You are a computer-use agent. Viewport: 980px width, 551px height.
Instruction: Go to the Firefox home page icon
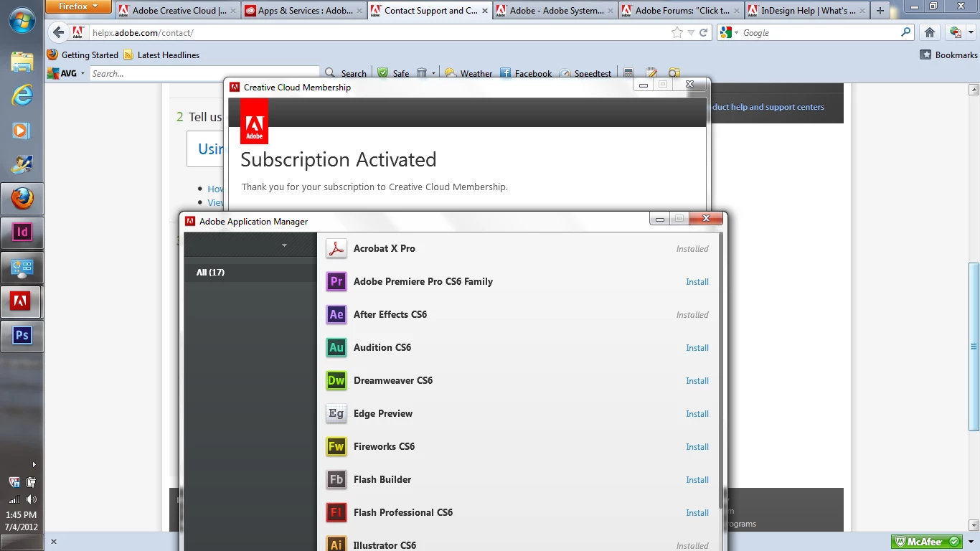[x=930, y=32]
